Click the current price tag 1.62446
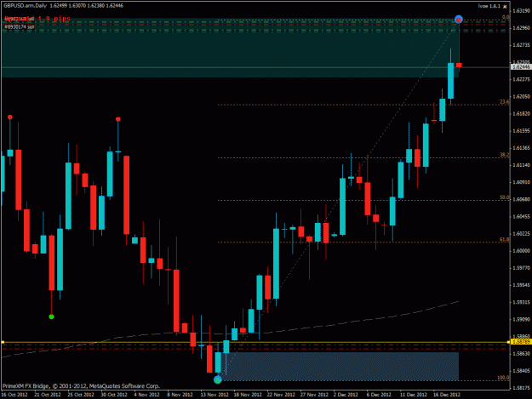 (521, 67)
